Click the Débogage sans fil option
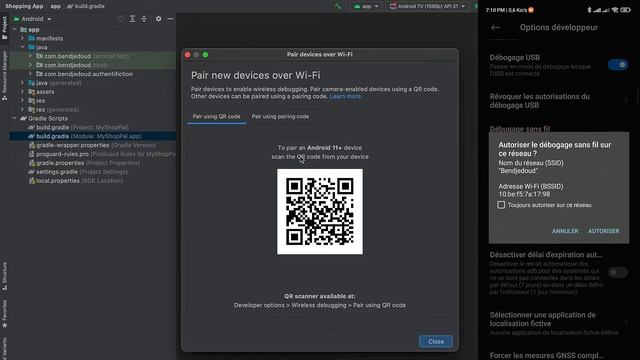Viewport: 640px width, 360px height. click(520, 129)
